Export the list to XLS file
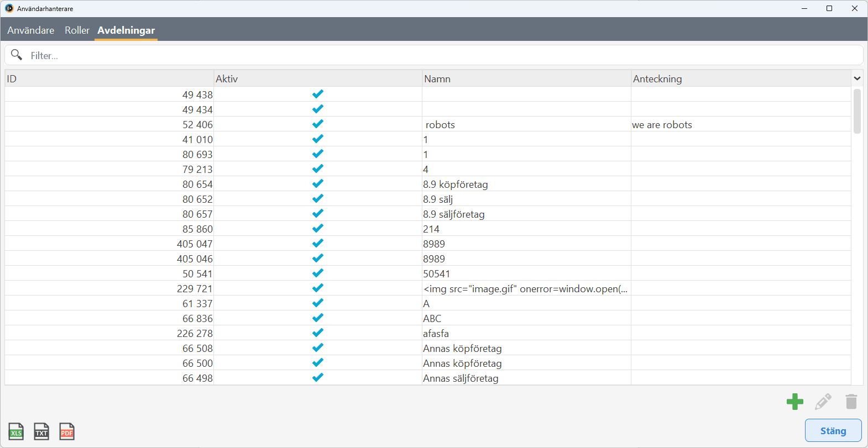This screenshot has width=868, height=448. click(16, 431)
